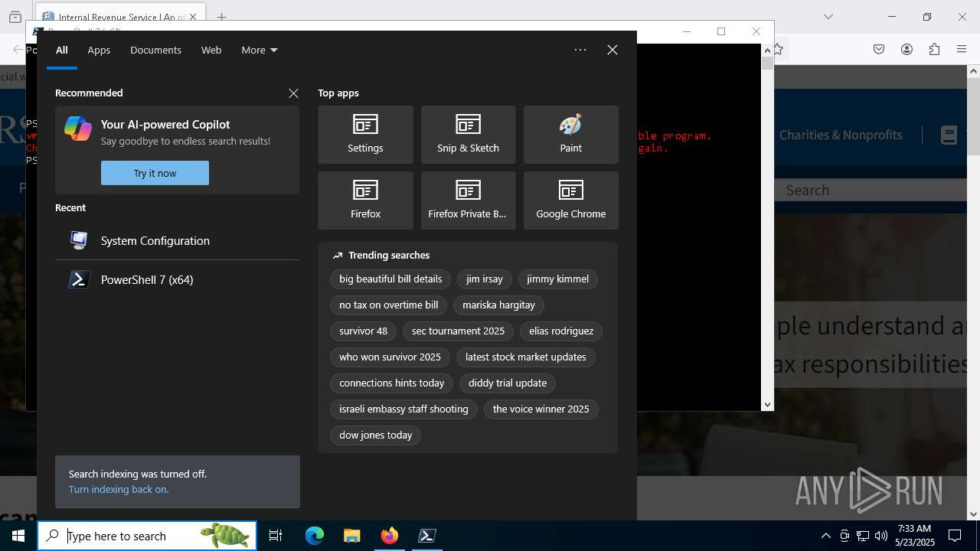Switch to the Apps search tab
Image resolution: width=980 pixels, height=551 pixels.
click(99, 50)
